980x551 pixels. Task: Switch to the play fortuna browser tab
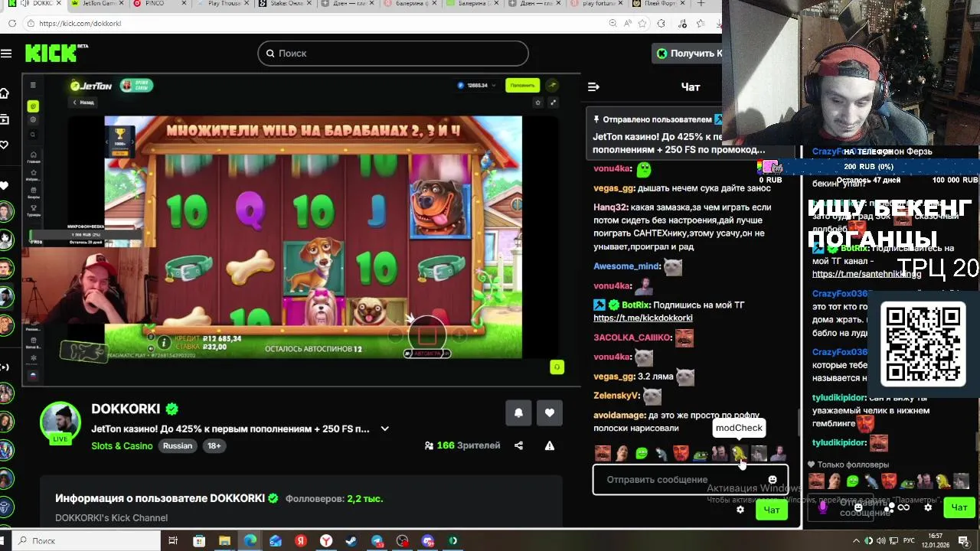coord(597,4)
